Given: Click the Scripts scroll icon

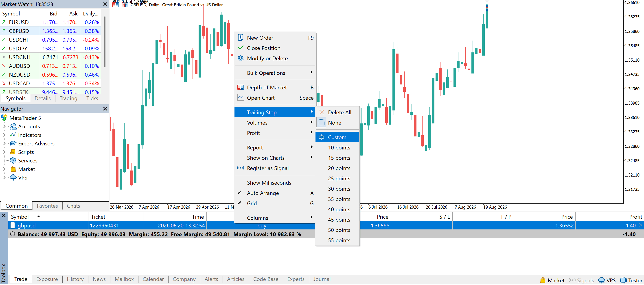Looking at the screenshot, I should [13, 152].
